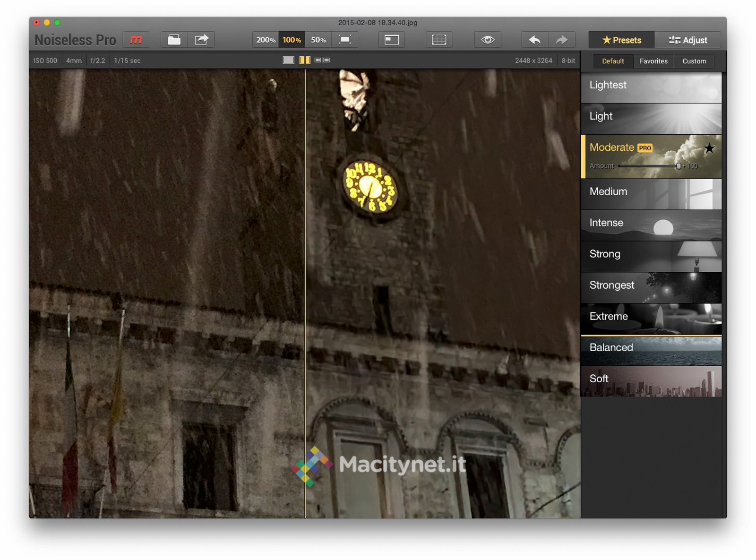This screenshot has height=560, width=756.
Task: Click the f/2.2 aperture label
Action: click(x=98, y=60)
